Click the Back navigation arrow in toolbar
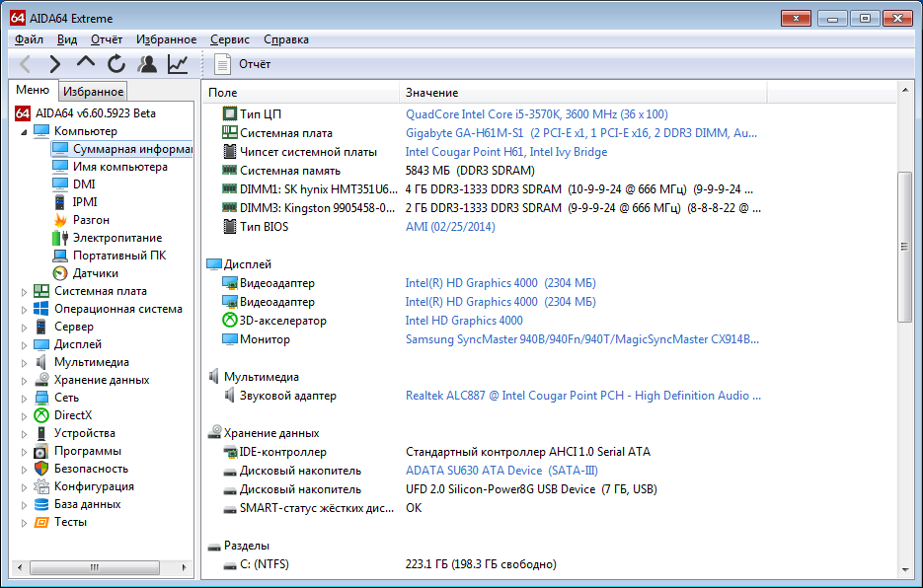 tap(26, 64)
